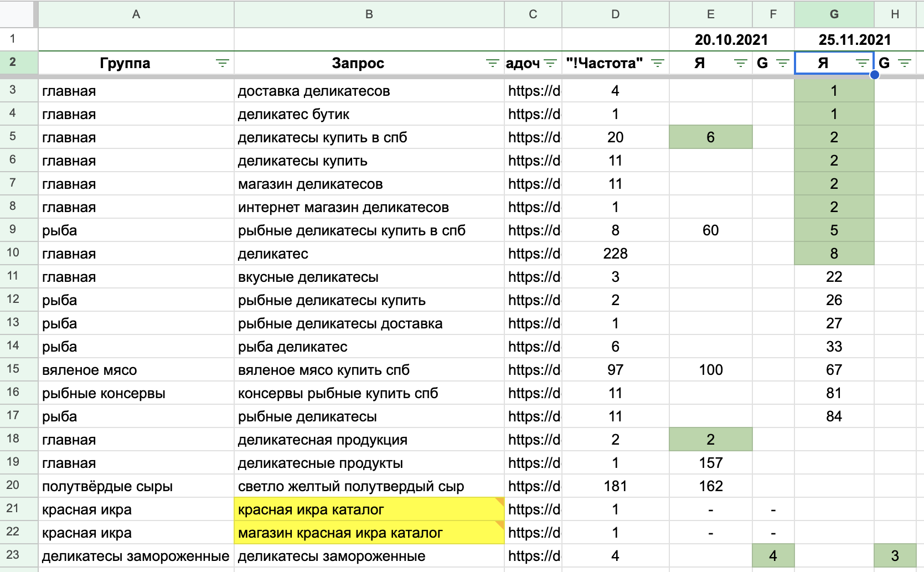This screenshot has height=572, width=924.
Task: Select green cell with value 4 in column F
Action: click(773, 556)
